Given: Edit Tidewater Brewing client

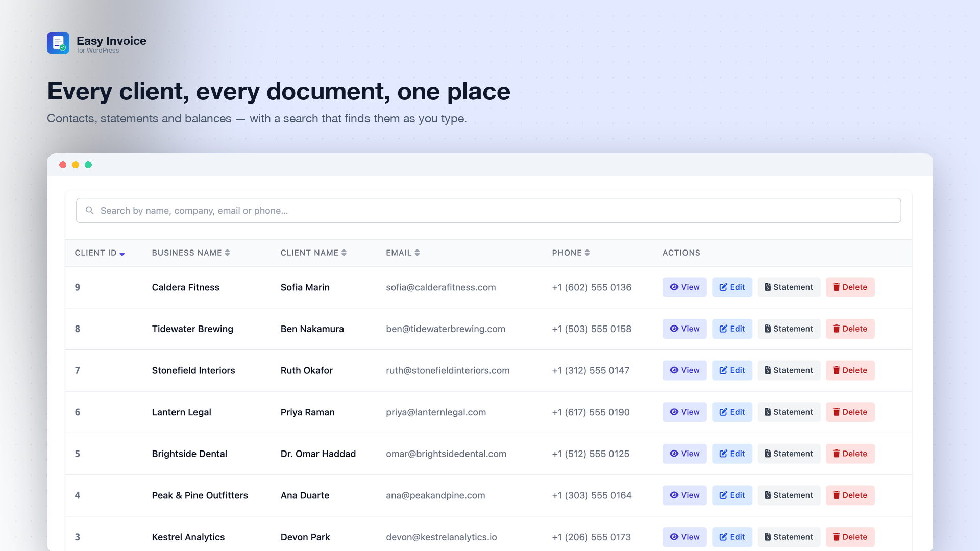Looking at the screenshot, I should (732, 329).
